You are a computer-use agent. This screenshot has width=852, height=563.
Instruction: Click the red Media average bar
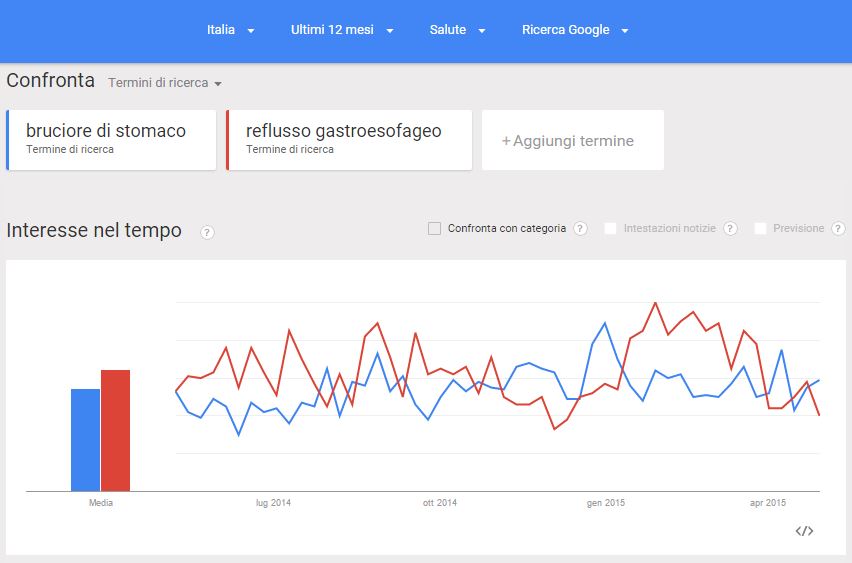click(x=115, y=430)
